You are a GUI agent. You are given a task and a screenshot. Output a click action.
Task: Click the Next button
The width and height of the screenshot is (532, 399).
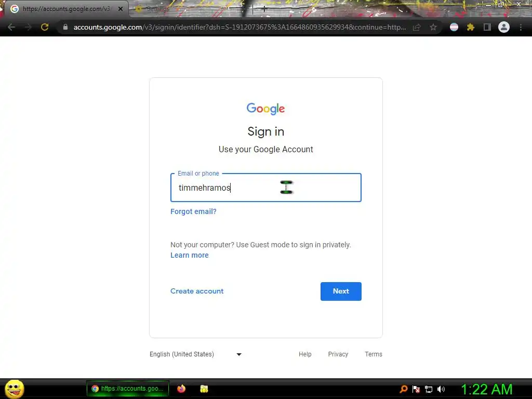click(341, 291)
